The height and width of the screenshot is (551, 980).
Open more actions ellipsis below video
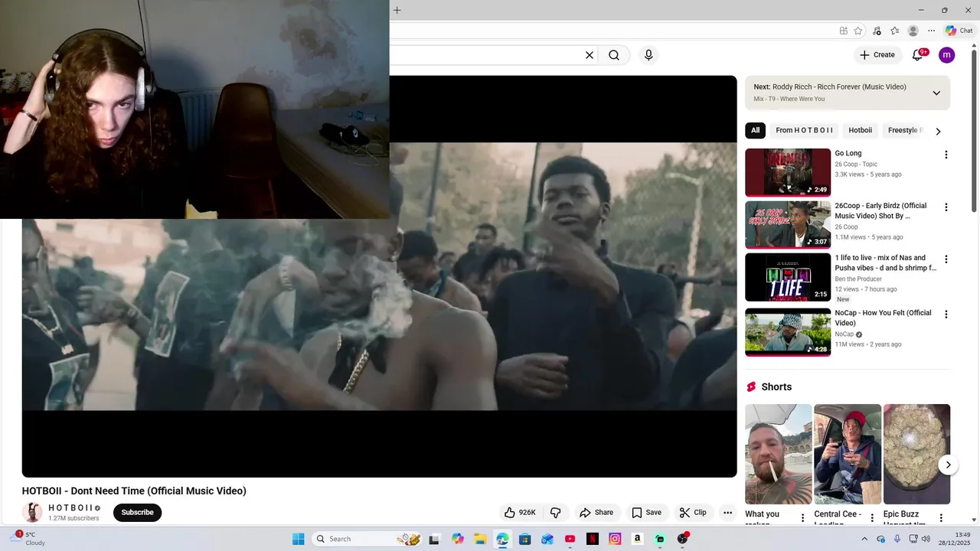tap(728, 513)
